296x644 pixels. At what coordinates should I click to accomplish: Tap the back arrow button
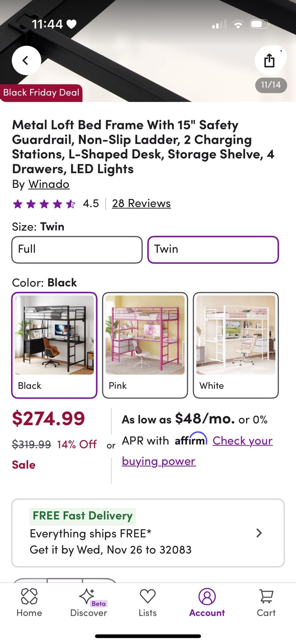pos(26,60)
